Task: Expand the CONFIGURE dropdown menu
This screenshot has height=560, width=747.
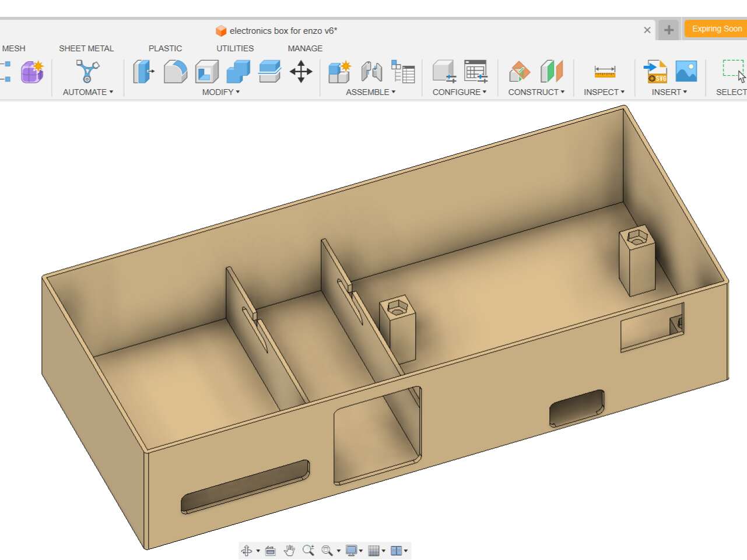Action: pos(460,92)
